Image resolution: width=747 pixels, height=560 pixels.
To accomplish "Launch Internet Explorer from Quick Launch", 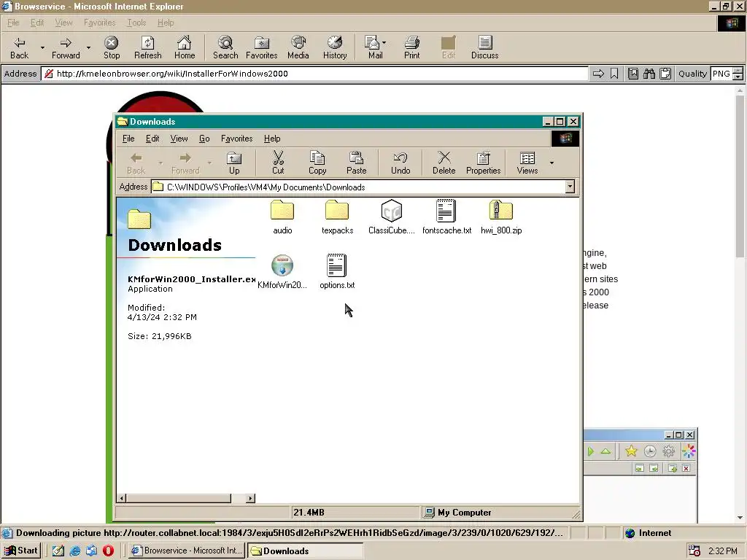I will pos(75,551).
